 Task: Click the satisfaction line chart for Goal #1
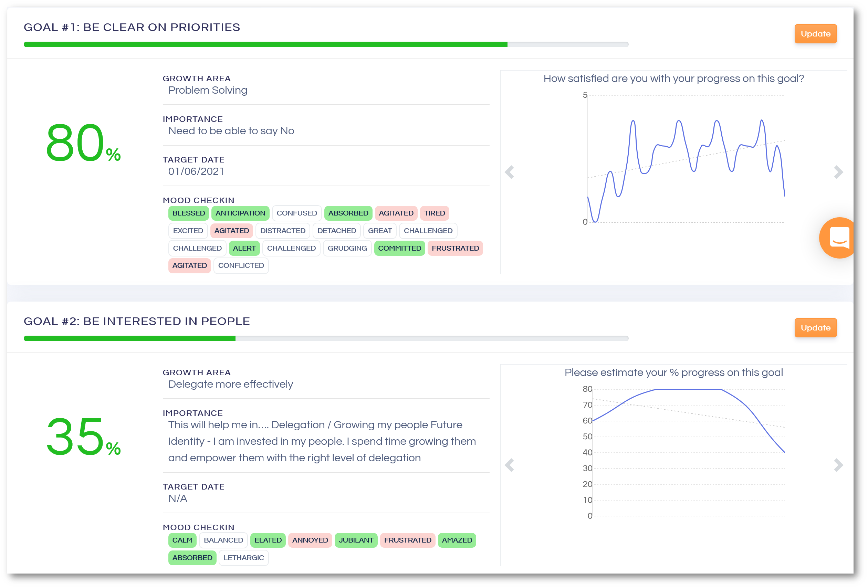pyautogui.click(x=686, y=159)
